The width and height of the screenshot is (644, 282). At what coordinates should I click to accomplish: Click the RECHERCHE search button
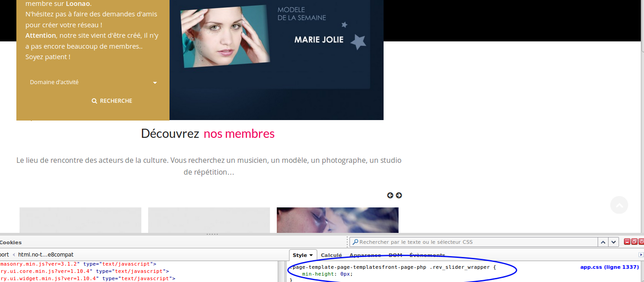pos(112,101)
